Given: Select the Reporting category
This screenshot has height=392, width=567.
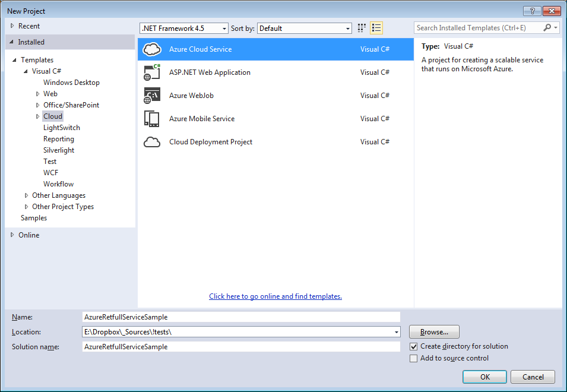Looking at the screenshot, I should (59, 139).
